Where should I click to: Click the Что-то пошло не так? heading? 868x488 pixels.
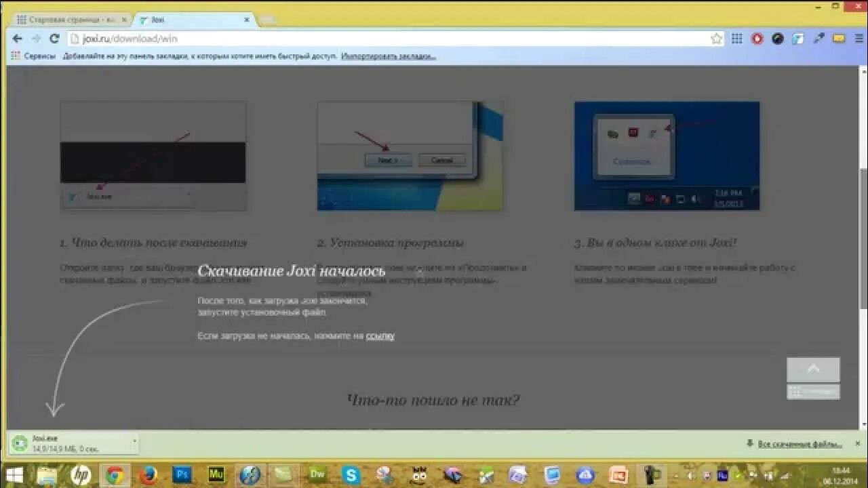pos(433,400)
